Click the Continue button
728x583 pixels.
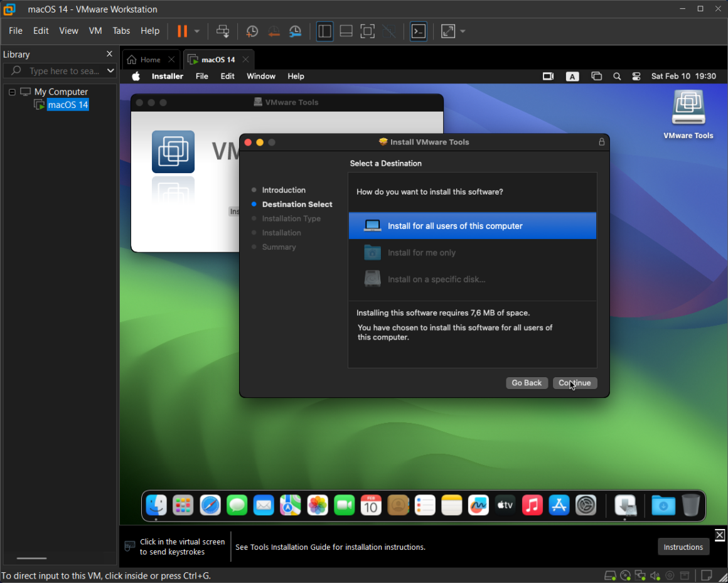[x=575, y=383]
